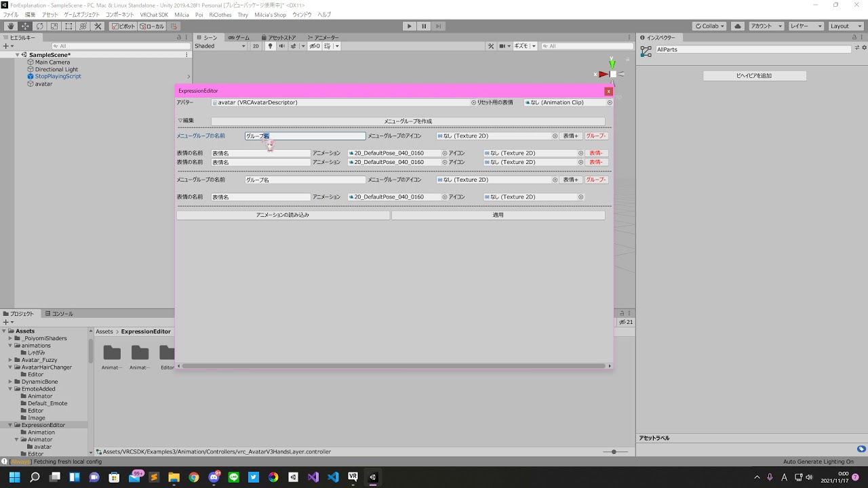Adjust the project icon size slider
868x488 pixels.
click(614, 452)
